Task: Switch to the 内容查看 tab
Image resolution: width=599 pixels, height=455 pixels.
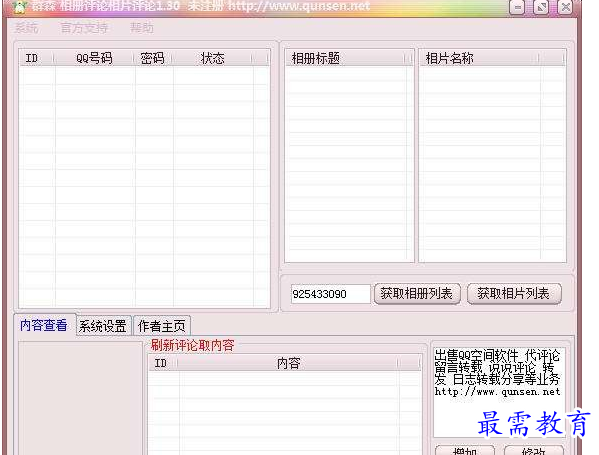Action: (44, 325)
